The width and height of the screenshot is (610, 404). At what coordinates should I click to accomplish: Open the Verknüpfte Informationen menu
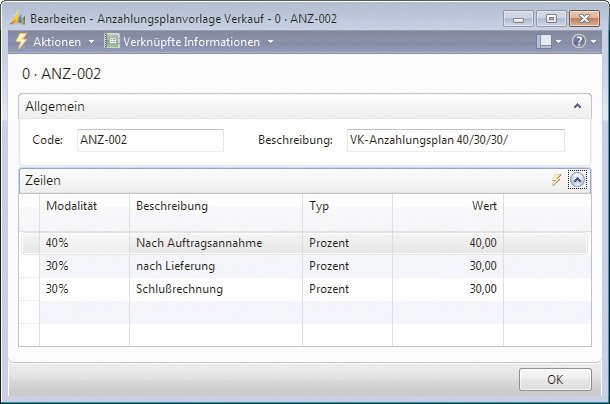pos(191,42)
